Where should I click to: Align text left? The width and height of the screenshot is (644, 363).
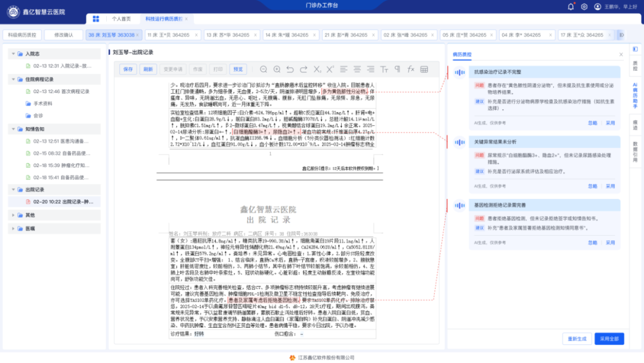(344, 69)
